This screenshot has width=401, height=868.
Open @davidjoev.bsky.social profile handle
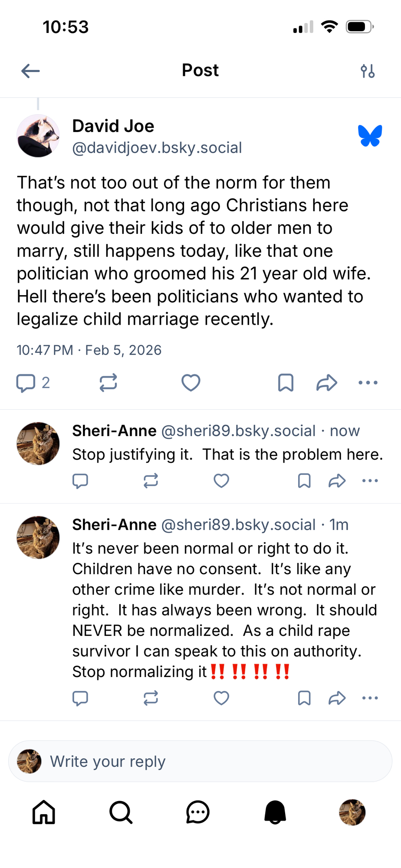[157, 148]
